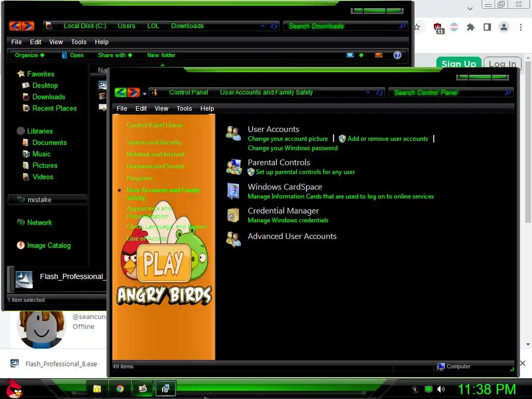532x399 pixels.
Task: Toggle the preview pane icon
Action: [379, 55]
